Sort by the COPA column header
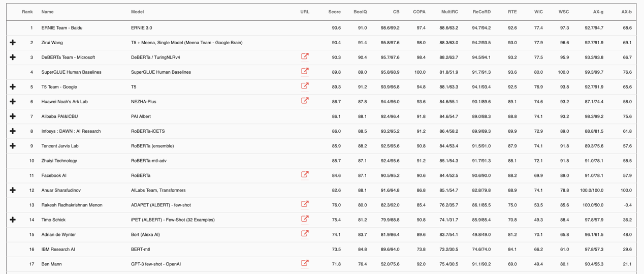 [x=420, y=12]
